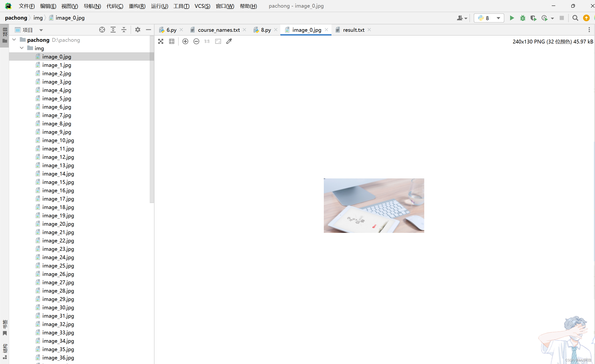Switch to the result.txt tab

pyautogui.click(x=353, y=30)
